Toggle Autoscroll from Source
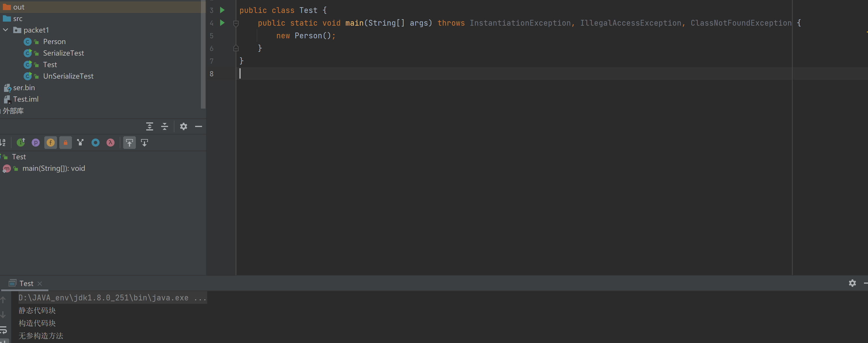 [x=144, y=143]
